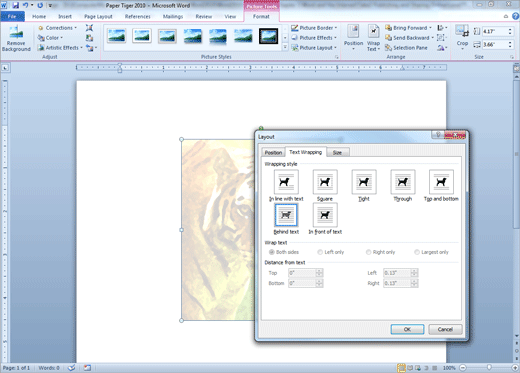Apply the third metal-framed picture style

tap(167, 36)
